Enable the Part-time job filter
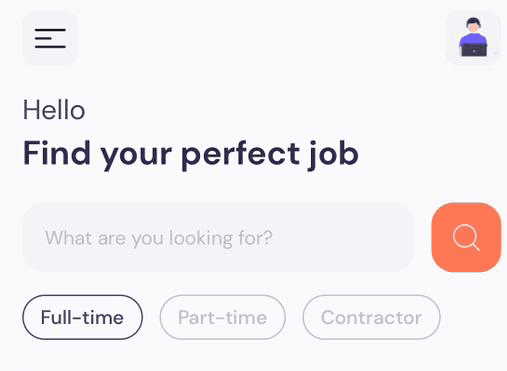 223,317
